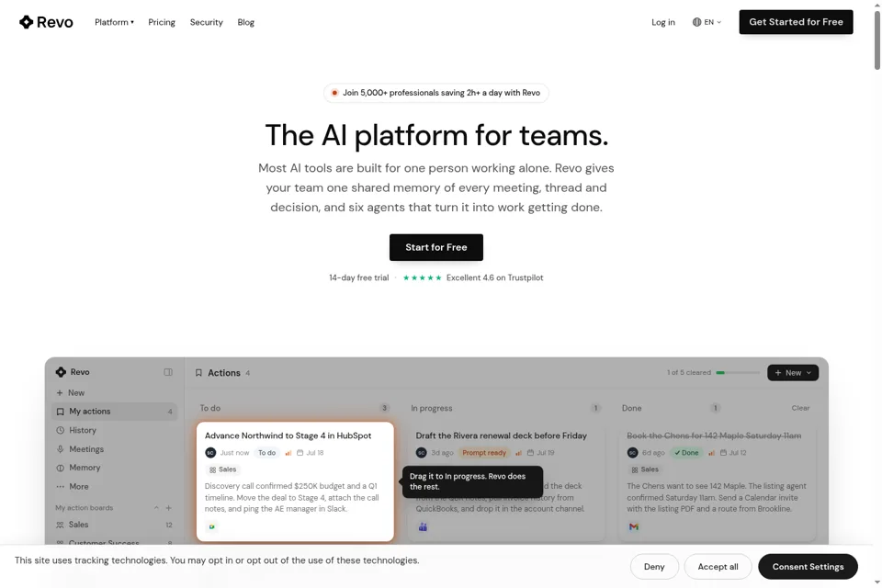This screenshot has width=882, height=588.
Task: Click the Revo logo in the app sidebar
Action: (73, 372)
